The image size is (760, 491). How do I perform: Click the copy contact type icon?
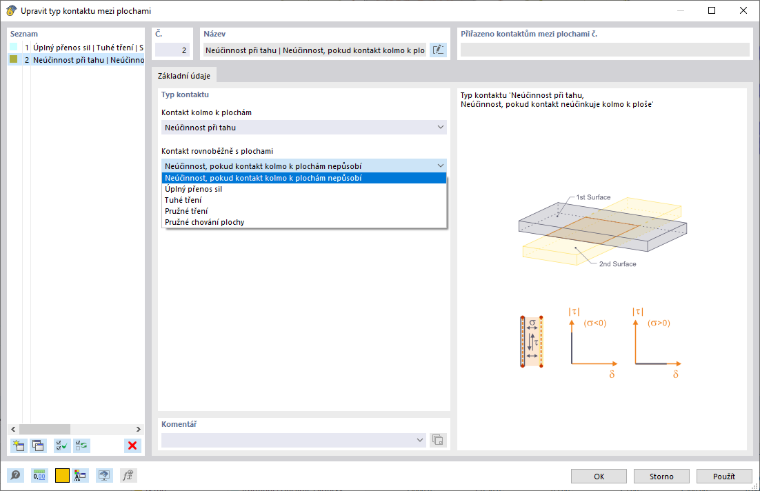(38, 445)
